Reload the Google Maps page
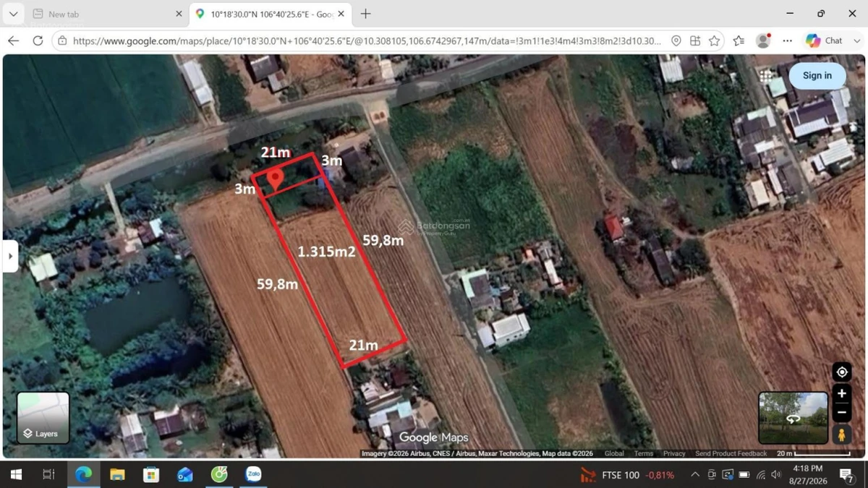868x488 pixels. tap(38, 40)
